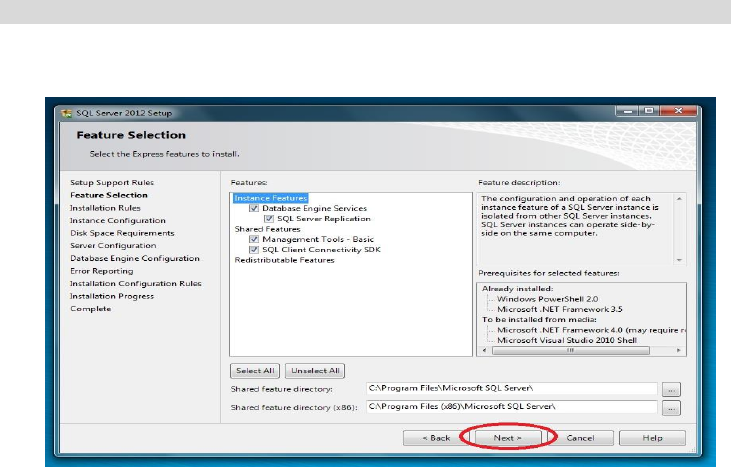This screenshot has width=731, height=467.
Task: Click the Unselect All button
Action: (x=315, y=371)
